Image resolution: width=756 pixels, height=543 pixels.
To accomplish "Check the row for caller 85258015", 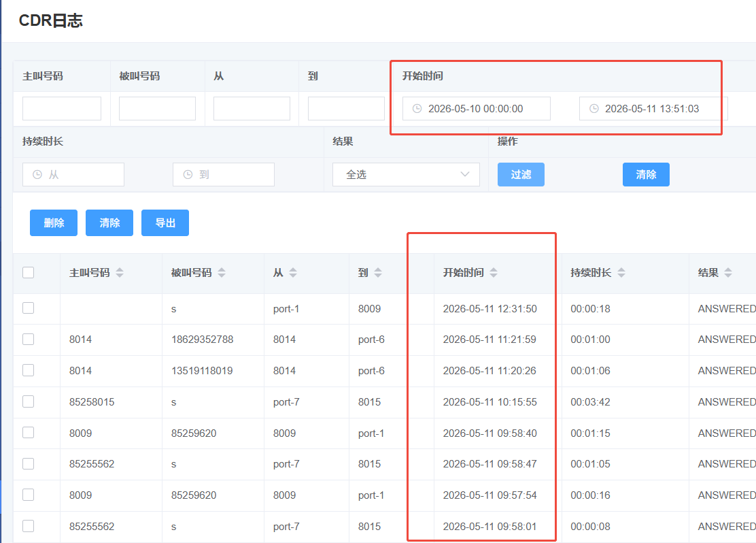I will point(29,401).
